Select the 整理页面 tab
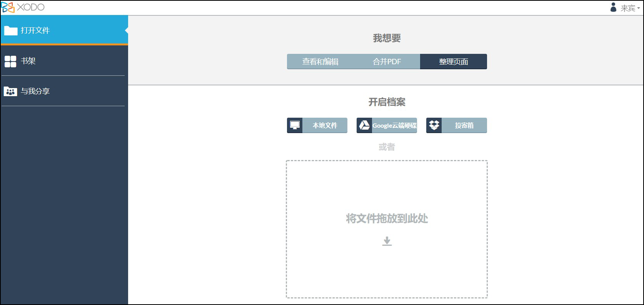644x305 pixels. tap(454, 62)
